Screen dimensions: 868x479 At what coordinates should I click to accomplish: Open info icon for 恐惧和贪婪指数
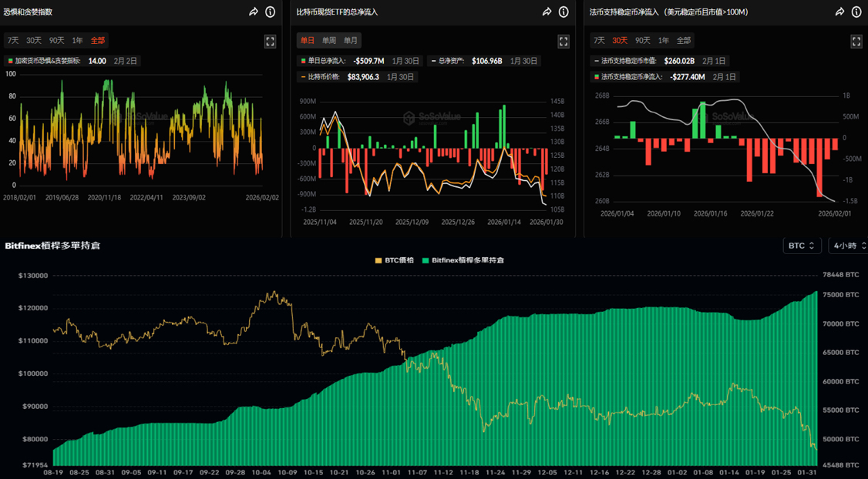(x=271, y=12)
